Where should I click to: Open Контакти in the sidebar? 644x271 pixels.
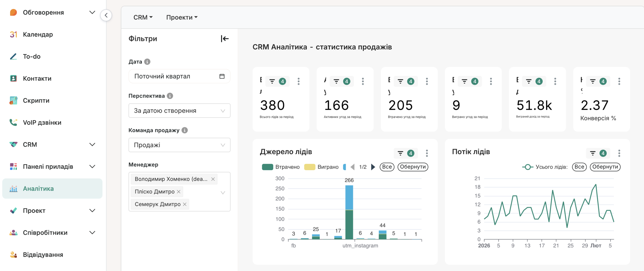tap(52, 79)
